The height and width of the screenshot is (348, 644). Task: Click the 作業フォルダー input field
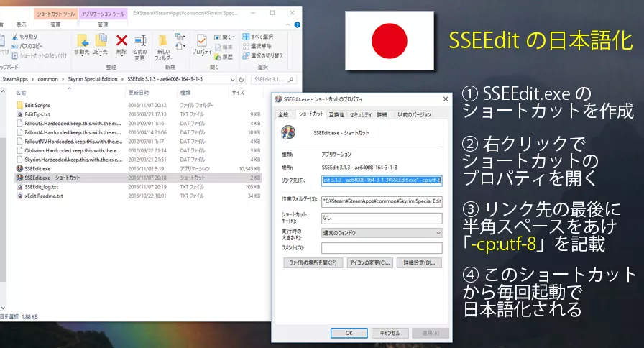[x=382, y=201]
